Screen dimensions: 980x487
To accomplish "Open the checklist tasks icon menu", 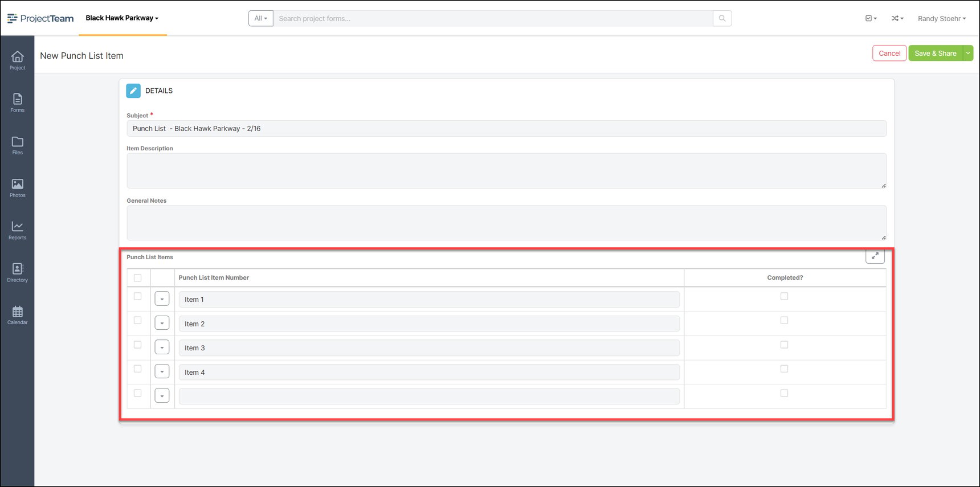I will 871,18.
